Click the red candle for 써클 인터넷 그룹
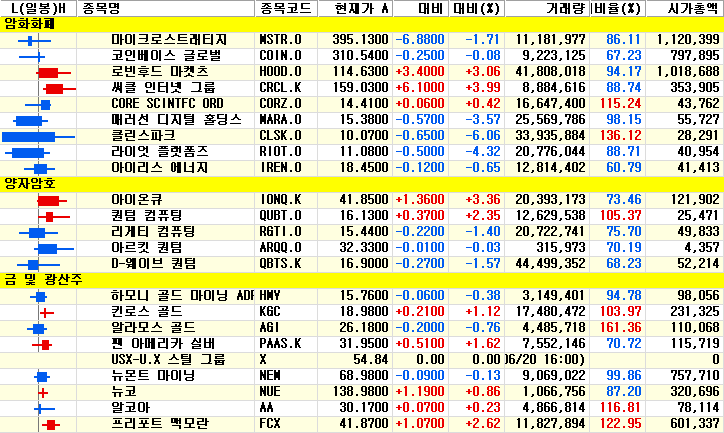This screenshot has height=433, width=724. pos(60,89)
